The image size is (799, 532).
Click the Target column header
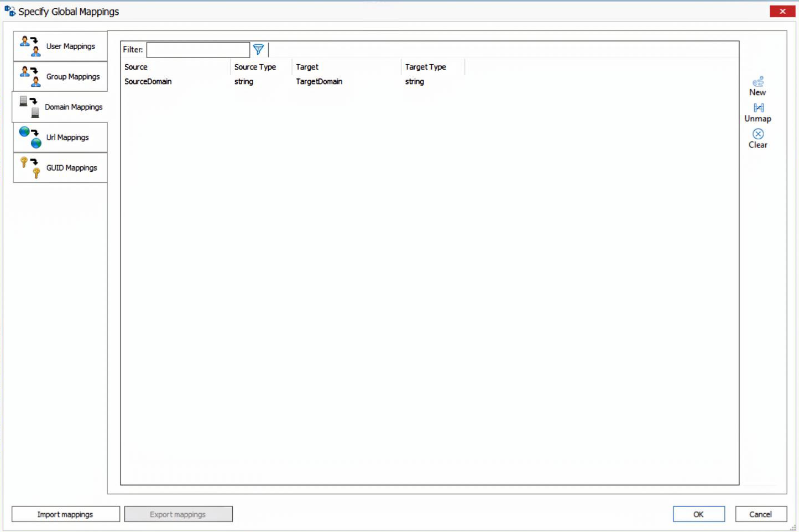coord(307,67)
